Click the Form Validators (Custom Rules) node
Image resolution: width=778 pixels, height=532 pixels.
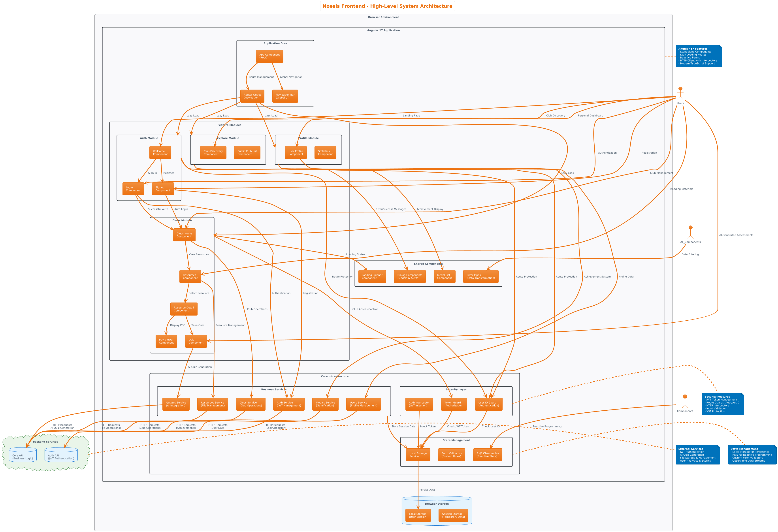452,455
